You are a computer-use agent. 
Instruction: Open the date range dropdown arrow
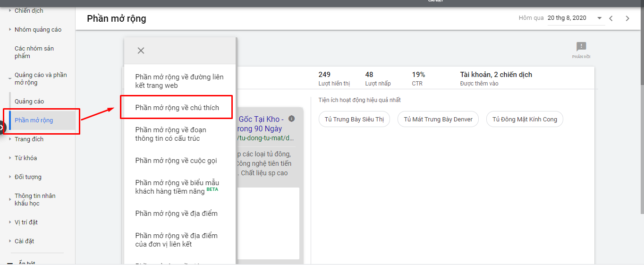[600, 18]
